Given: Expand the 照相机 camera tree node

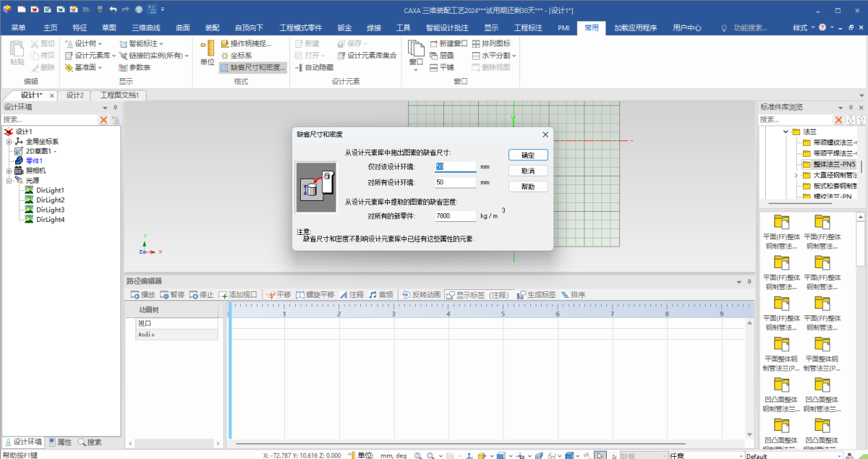Looking at the screenshot, I should click(x=9, y=171).
